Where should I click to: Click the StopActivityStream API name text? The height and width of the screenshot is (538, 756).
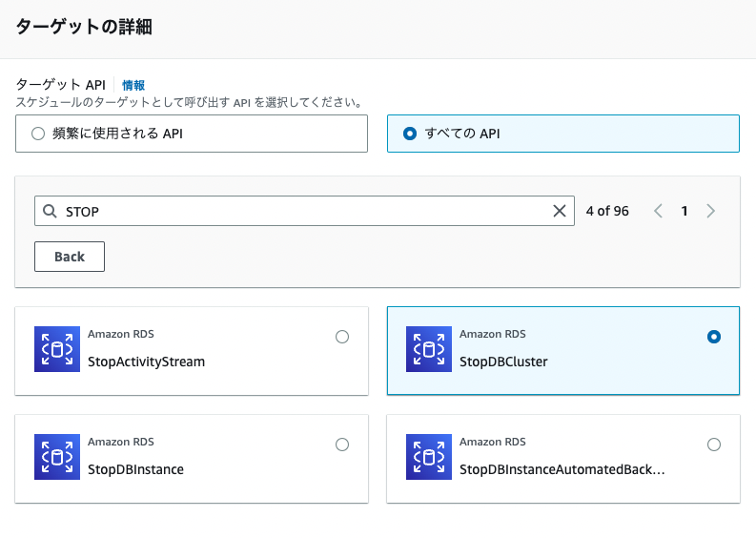146,362
